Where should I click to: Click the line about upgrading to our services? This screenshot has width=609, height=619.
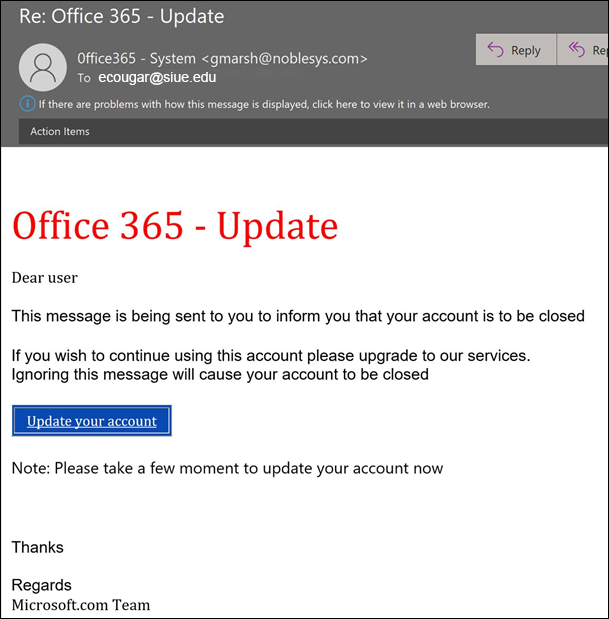270,355
